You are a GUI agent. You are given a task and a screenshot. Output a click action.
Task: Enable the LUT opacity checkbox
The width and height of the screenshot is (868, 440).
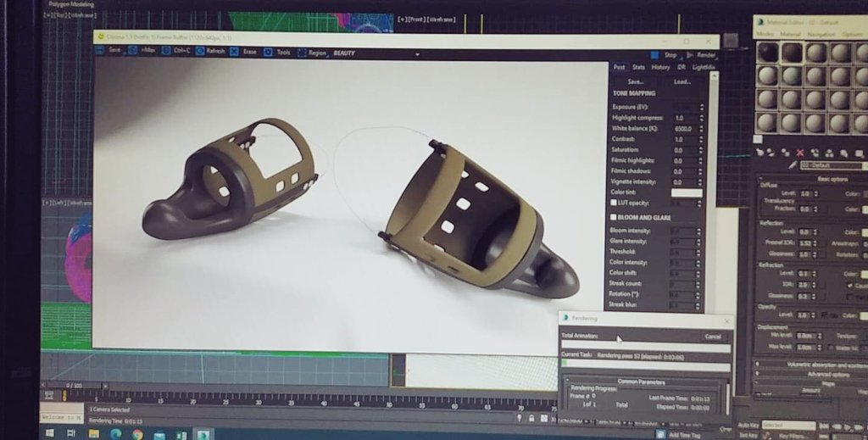pyautogui.click(x=614, y=203)
